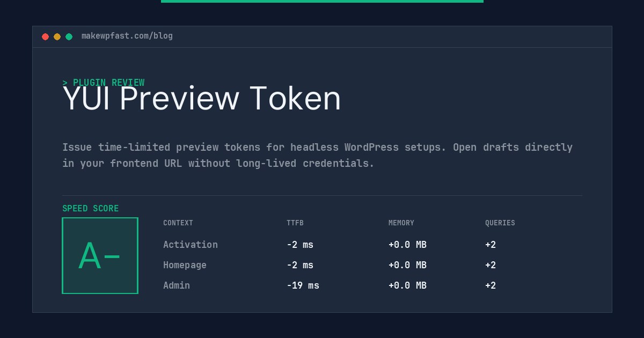Image resolution: width=644 pixels, height=338 pixels.
Task: Click the 'YUI Preview Token' title
Action: click(x=202, y=99)
